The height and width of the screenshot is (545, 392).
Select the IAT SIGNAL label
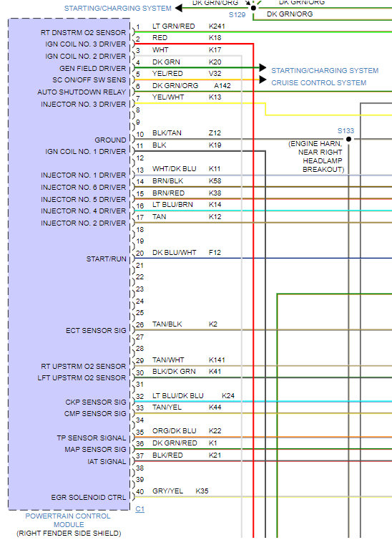click(107, 462)
